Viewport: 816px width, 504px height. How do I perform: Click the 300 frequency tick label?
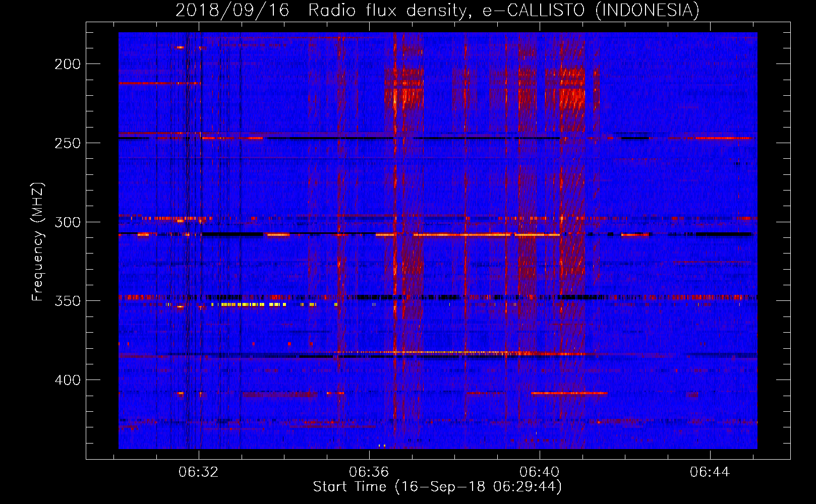(x=68, y=222)
